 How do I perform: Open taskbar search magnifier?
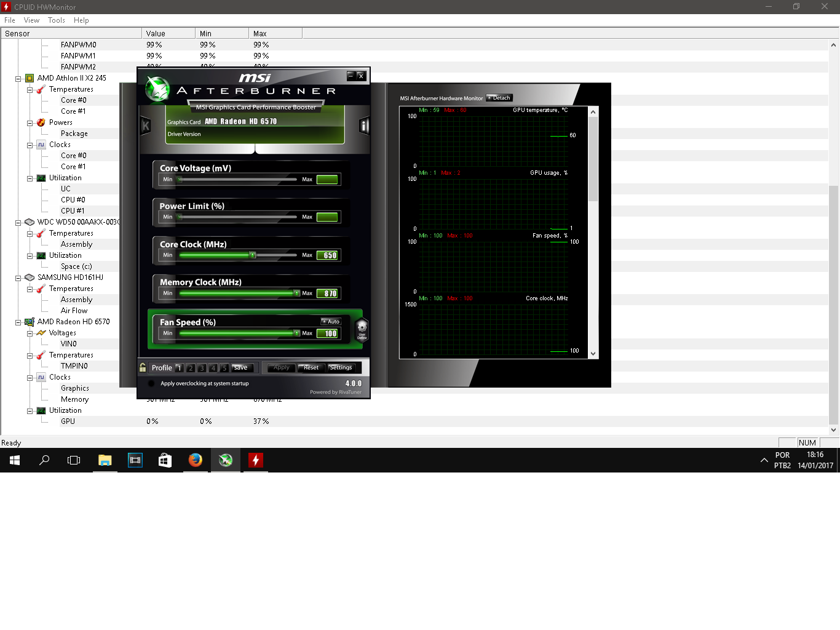point(44,460)
